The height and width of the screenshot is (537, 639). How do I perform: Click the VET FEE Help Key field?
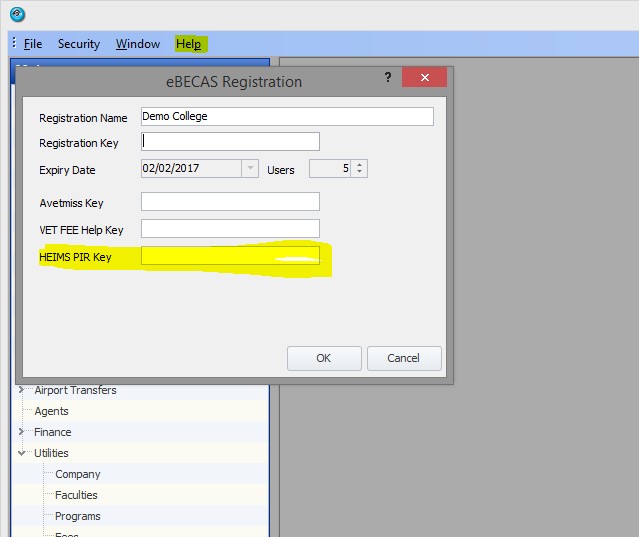230,229
